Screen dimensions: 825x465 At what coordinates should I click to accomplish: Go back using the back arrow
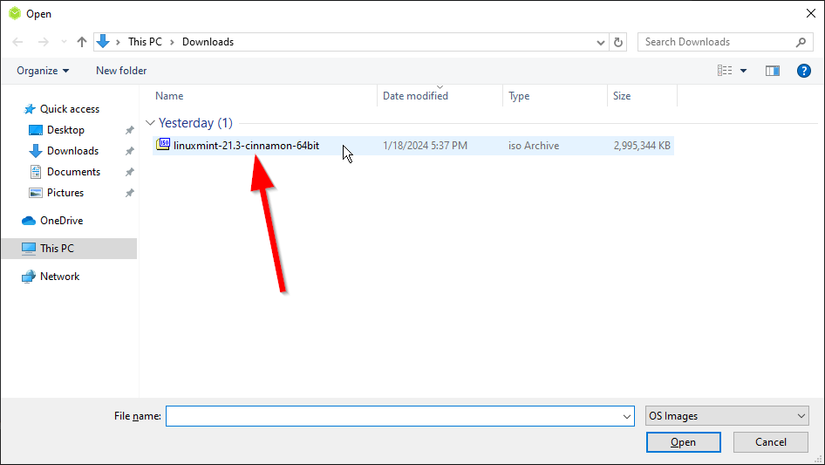point(17,42)
